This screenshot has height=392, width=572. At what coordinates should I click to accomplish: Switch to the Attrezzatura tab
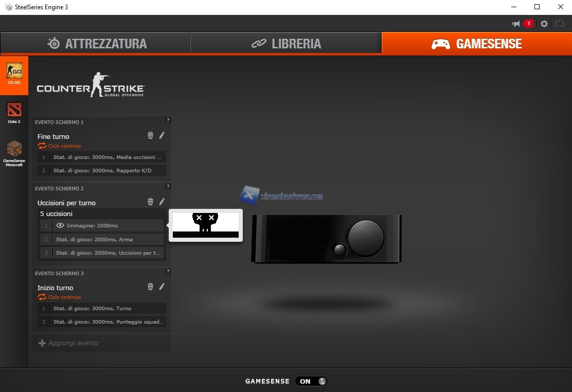[96, 44]
